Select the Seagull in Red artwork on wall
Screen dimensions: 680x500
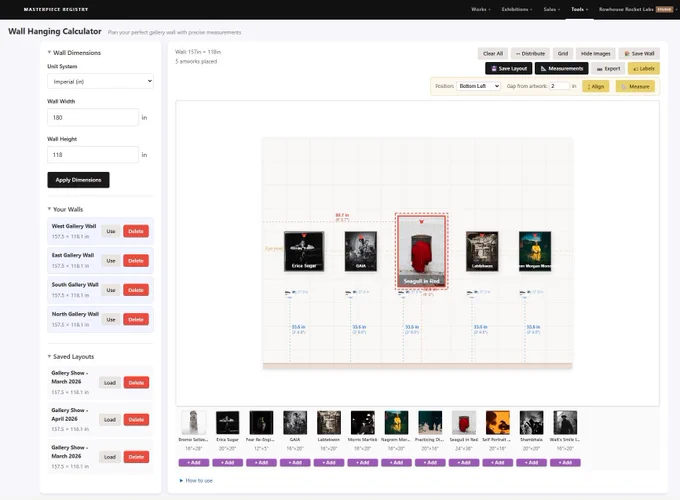click(422, 251)
